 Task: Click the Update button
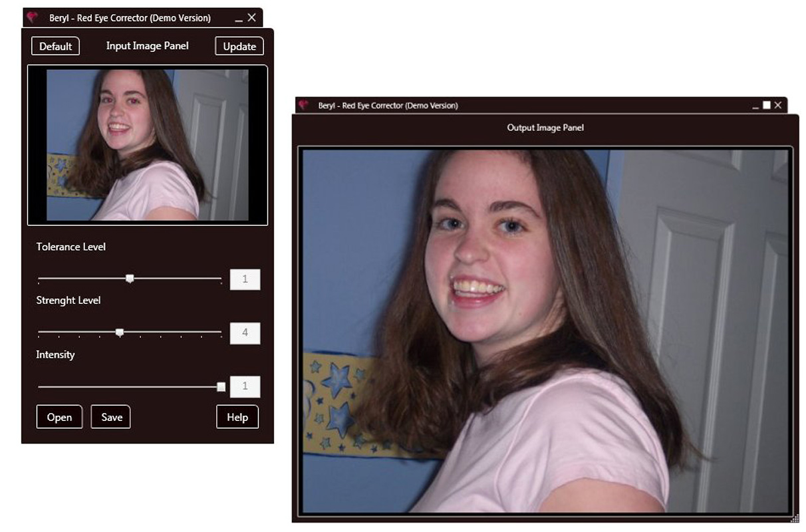(239, 46)
